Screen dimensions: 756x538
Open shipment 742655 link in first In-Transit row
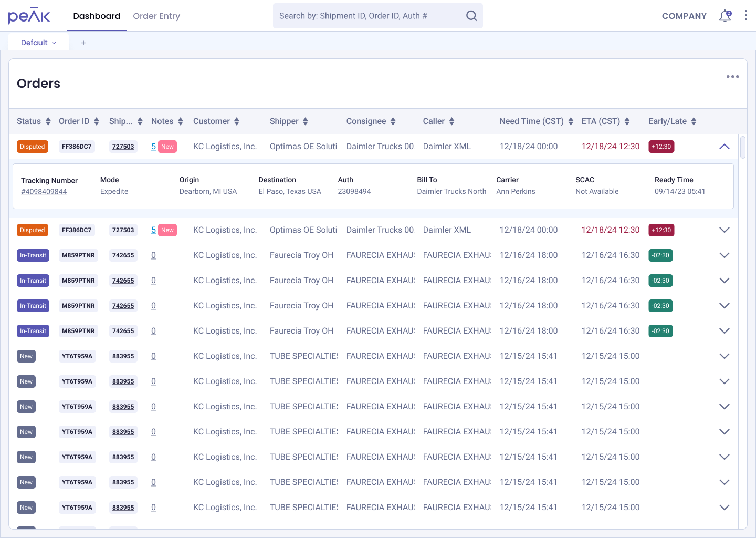pyautogui.click(x=123, y=255)
